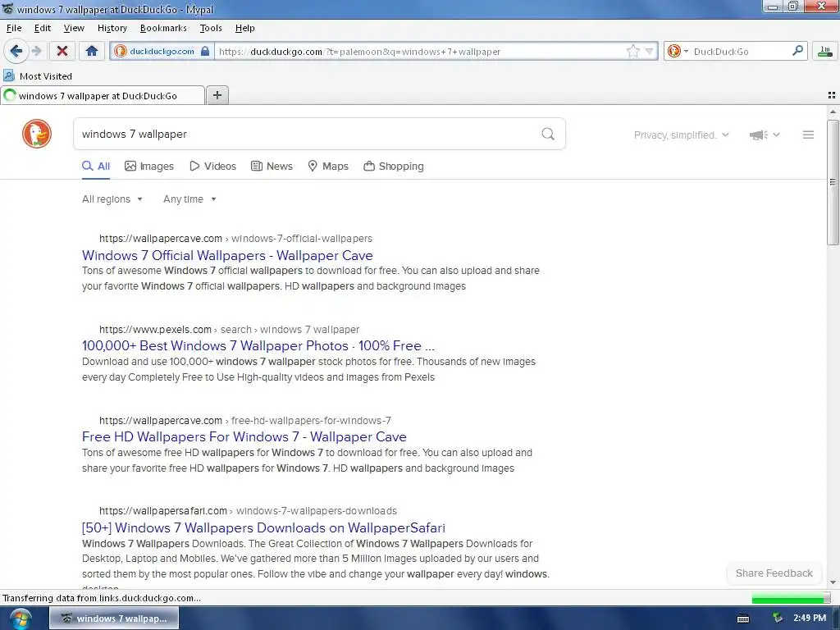Viewport: 840px width, 630px height.
Task: Open the Tools menu
Action: click(211, 28)
